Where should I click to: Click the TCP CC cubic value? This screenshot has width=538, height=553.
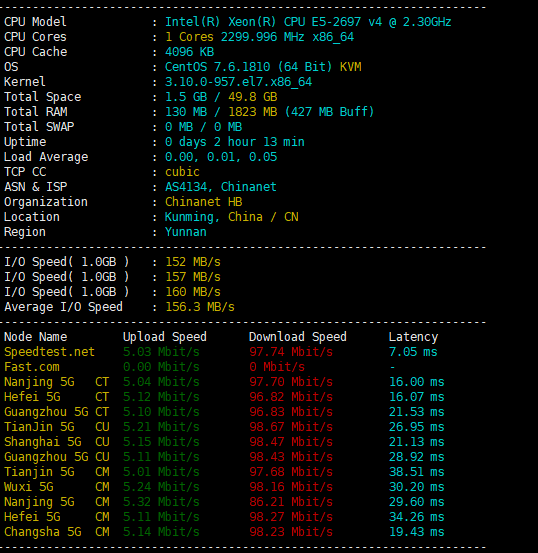tap(182, 172)
